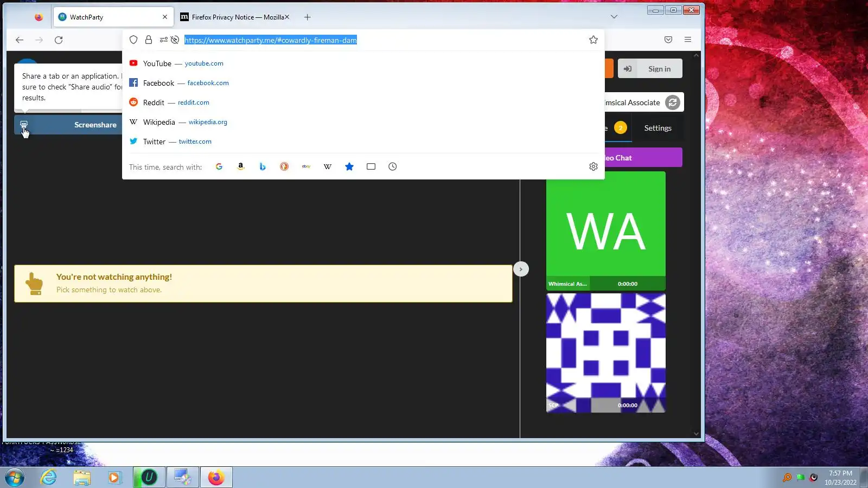Open the tracking protection shield panel
This screenshot has height=488, width=868.
(x=133, y=40)
